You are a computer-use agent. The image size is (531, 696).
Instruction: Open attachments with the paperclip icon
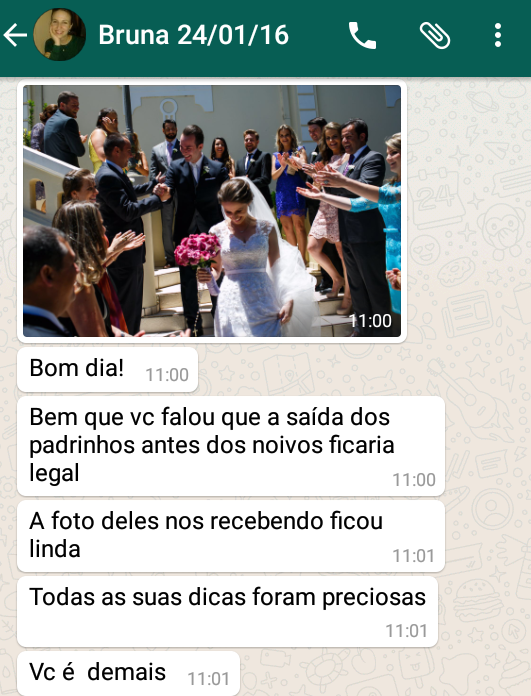(x=435, y=36)
